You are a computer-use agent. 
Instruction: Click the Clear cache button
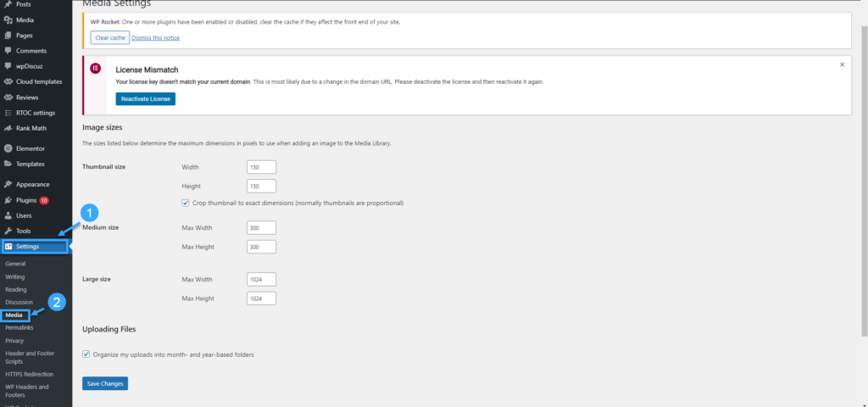109,37
